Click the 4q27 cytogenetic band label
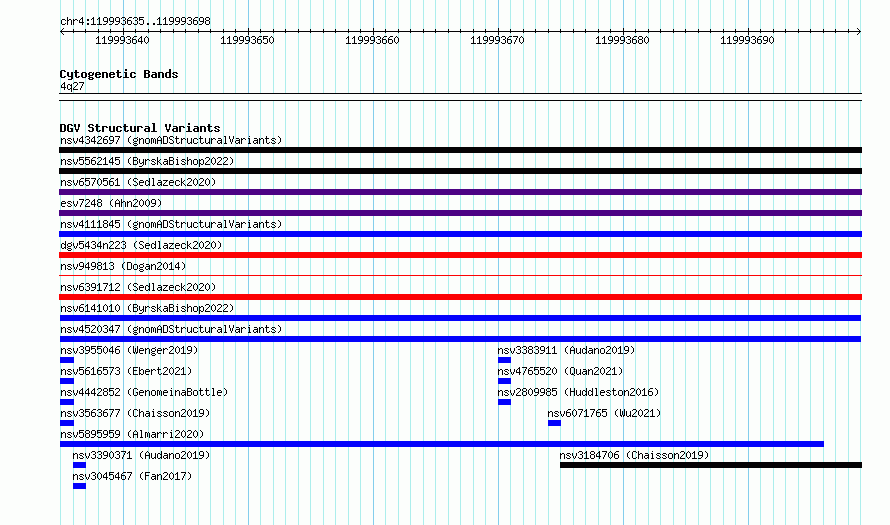The height and width of the screenshot is (525, 890). point(72,86)
